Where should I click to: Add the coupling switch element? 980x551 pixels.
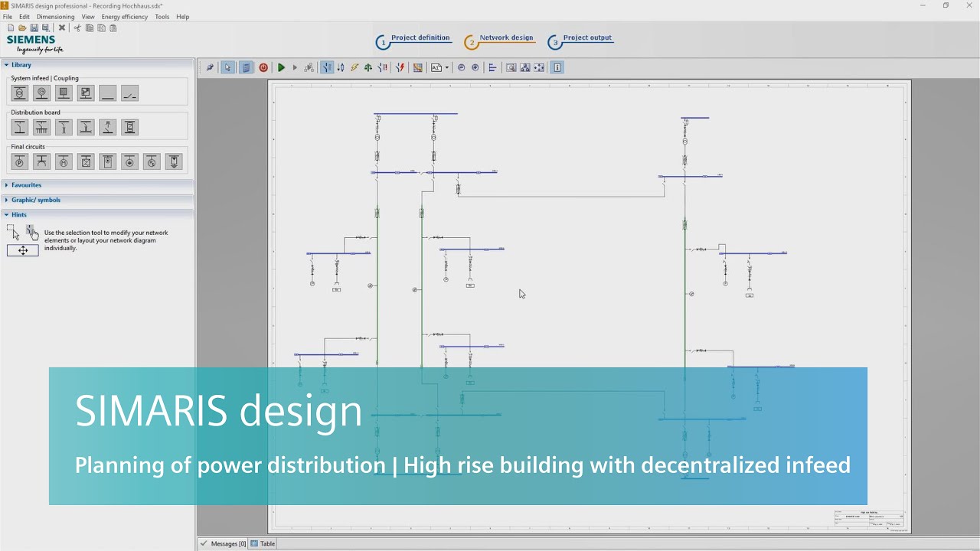(130, 93)
